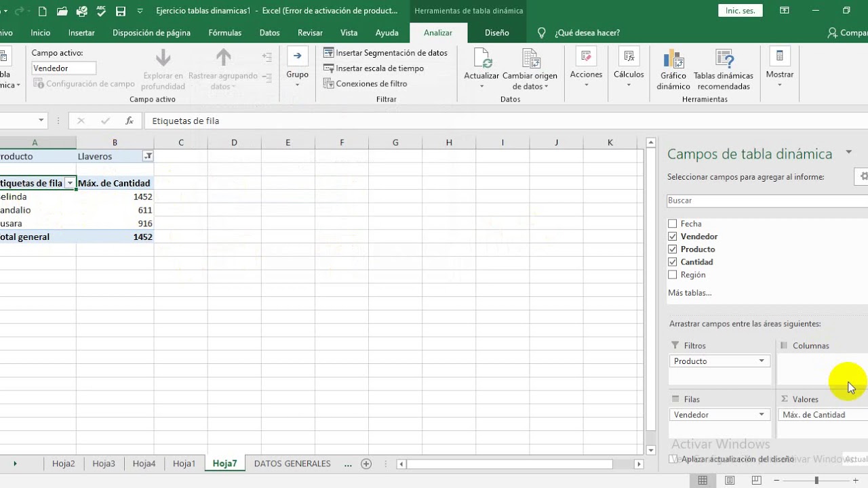Click Insertar escala de tiempo
868x488 pixels.
point(374,68)
